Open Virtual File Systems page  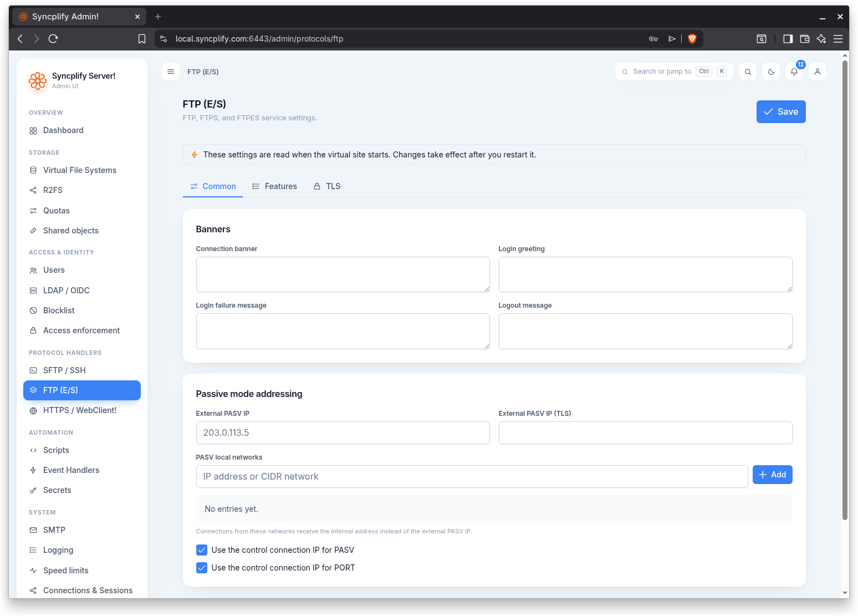coord(82,170)
